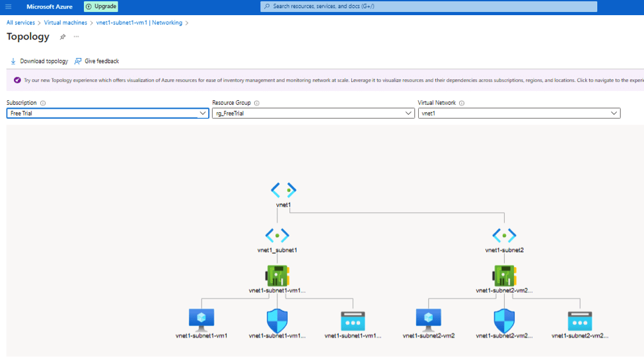Image resolution: width=644 pixels, height=357 pixels.
Task: Open the Virtual Network dropdown
Action: point(519,114)
